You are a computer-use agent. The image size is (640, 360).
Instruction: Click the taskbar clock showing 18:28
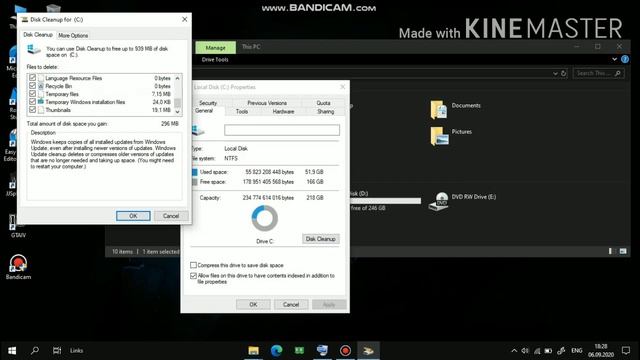tap(601, 351)
